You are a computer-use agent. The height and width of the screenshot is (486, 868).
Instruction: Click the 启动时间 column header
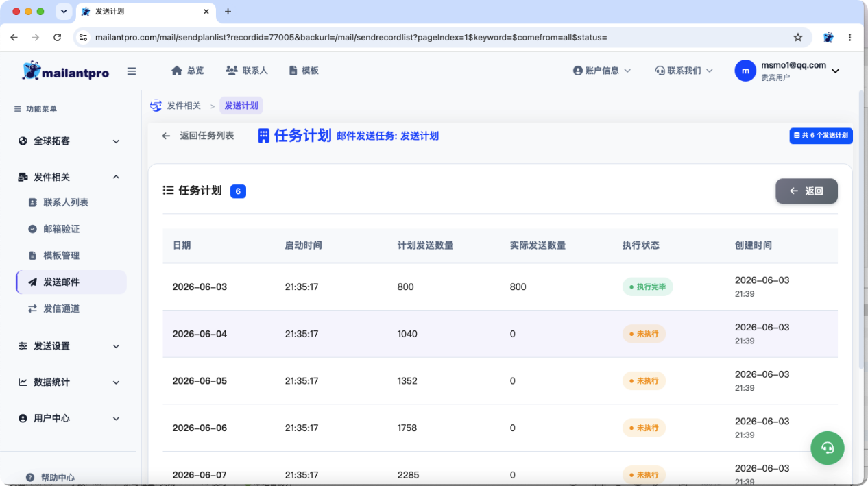click(304, 245)
